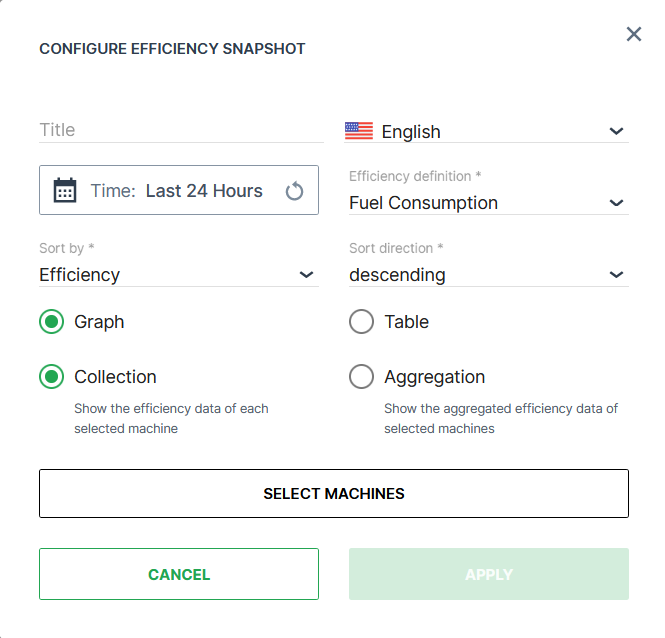Click the Select Machines button
The width and height of the screenshot is (665, 638).
pos(334,494)
